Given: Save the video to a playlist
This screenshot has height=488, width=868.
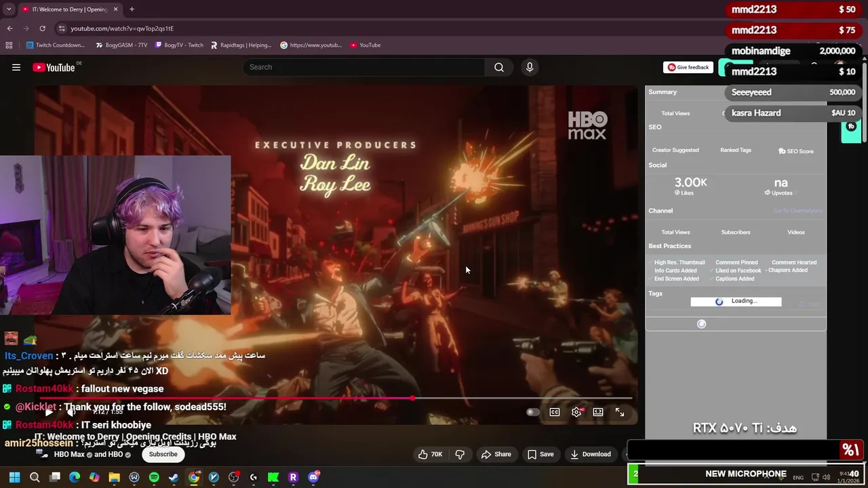Looking at the screenshot, I should pyautogui.click(x=540, y=454).
